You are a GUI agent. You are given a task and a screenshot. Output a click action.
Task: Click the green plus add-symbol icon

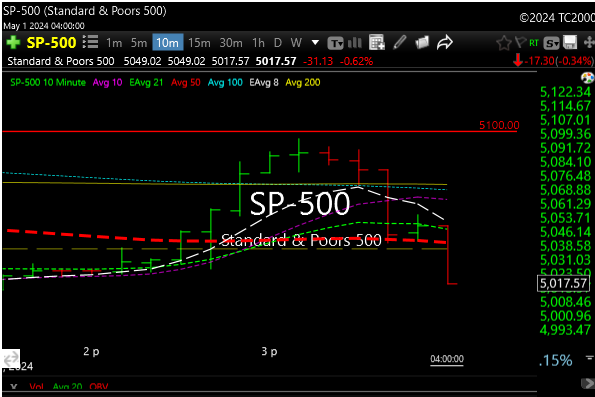tap(13, 43)
